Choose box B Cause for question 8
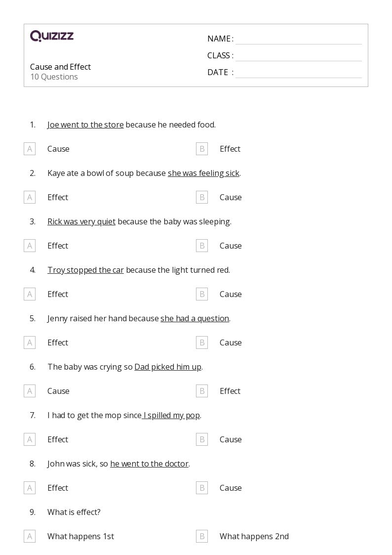Viewport: 392px width, 555px height. coord(202,488)
